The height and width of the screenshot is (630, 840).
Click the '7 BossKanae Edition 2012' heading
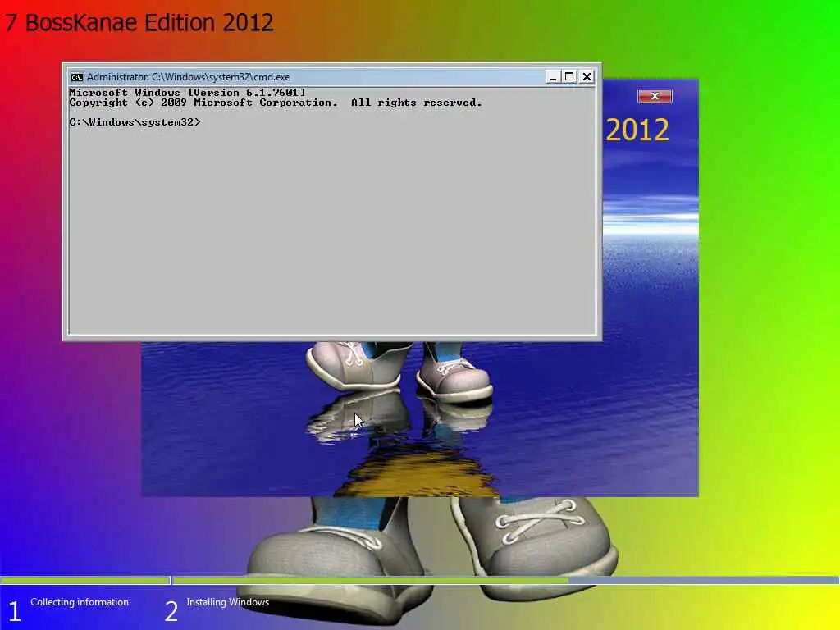pyautogui.click(x=139, y=22)
